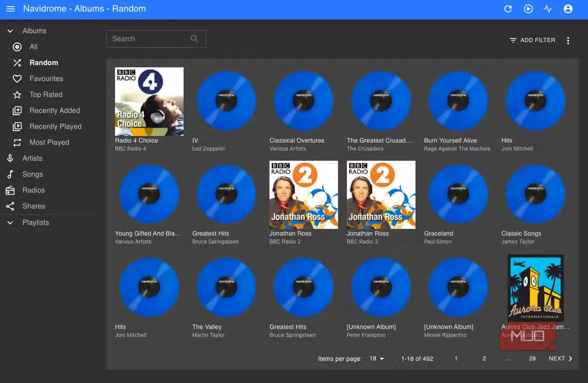Select Top Rated in the sidebar
This screenshot has width=588, height=383.
(x=46, y=95)
